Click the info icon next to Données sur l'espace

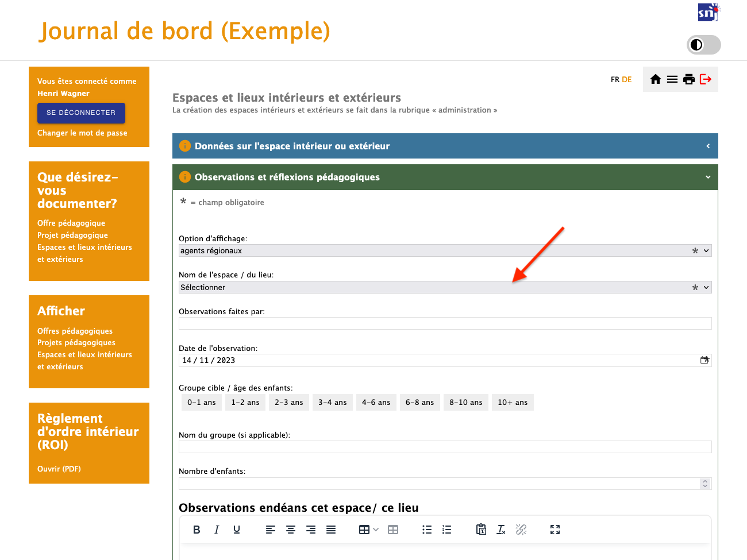point(185,146)
